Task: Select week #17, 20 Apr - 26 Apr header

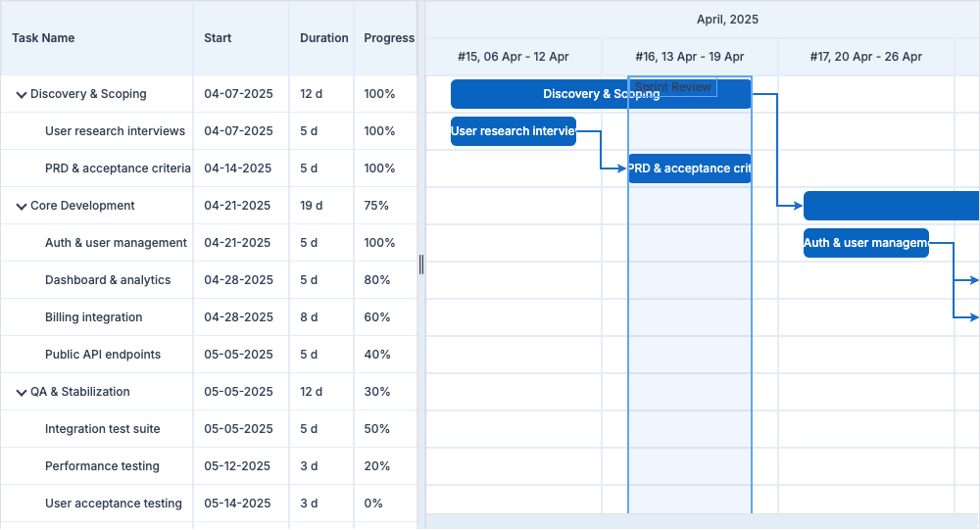Action: (865, 57)
